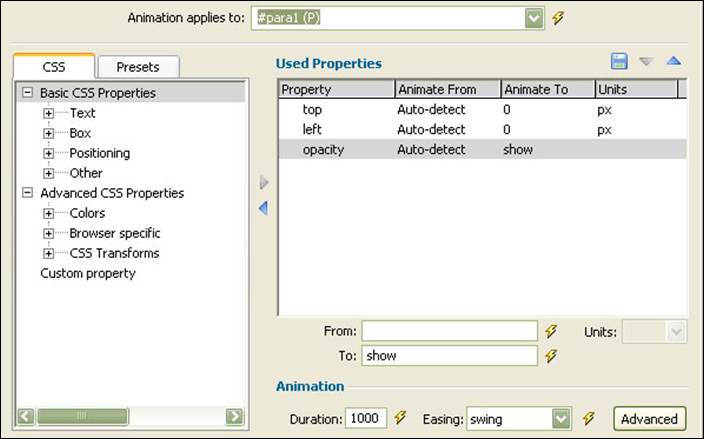Select the CSS tab

pyautogui.click(x=54, y=66)
